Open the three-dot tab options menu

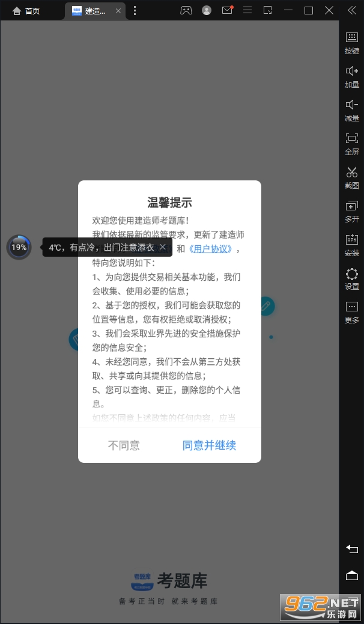point(135,11)
